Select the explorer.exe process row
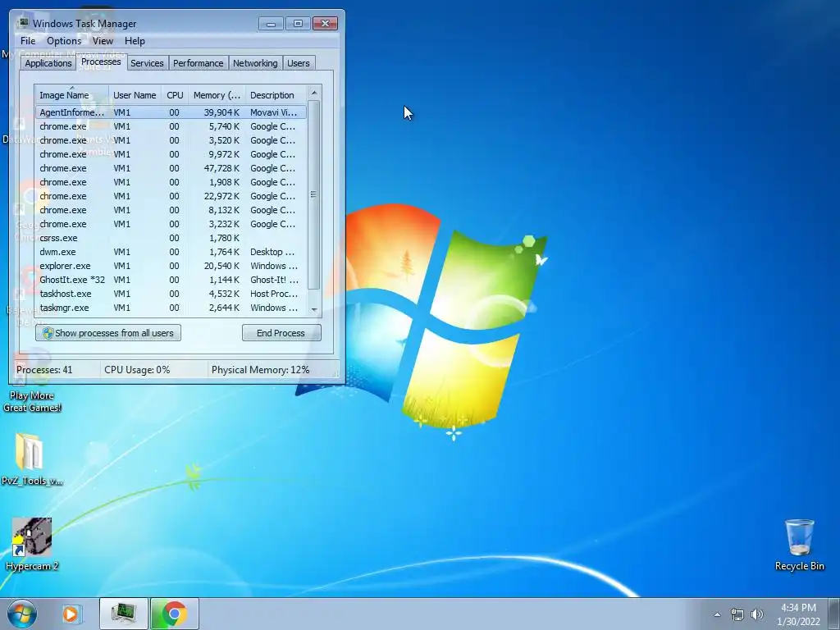This screenshot has width=840, height=630. tap(171, 266)
